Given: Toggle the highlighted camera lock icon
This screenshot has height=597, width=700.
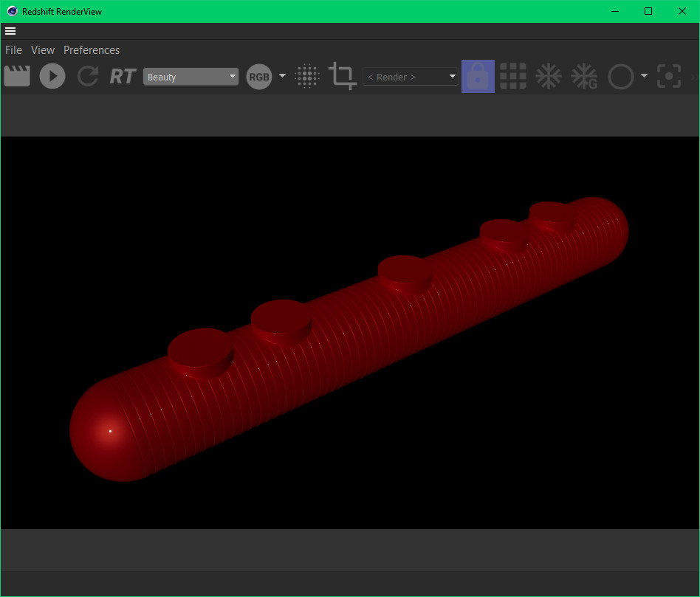Looking at the screenshot, I should pyautogui.click(x=478, y=76).
